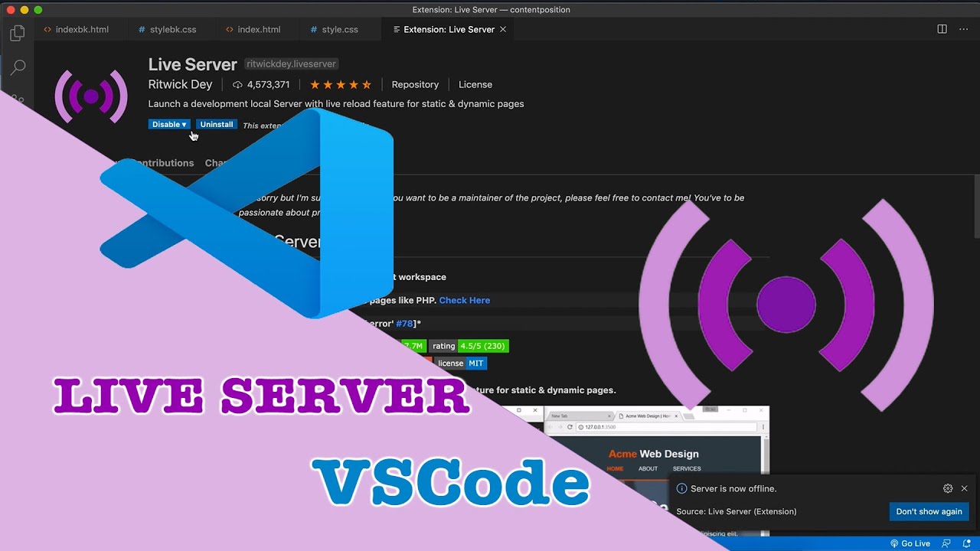Click the download count cloud icon

pos(237,85)
